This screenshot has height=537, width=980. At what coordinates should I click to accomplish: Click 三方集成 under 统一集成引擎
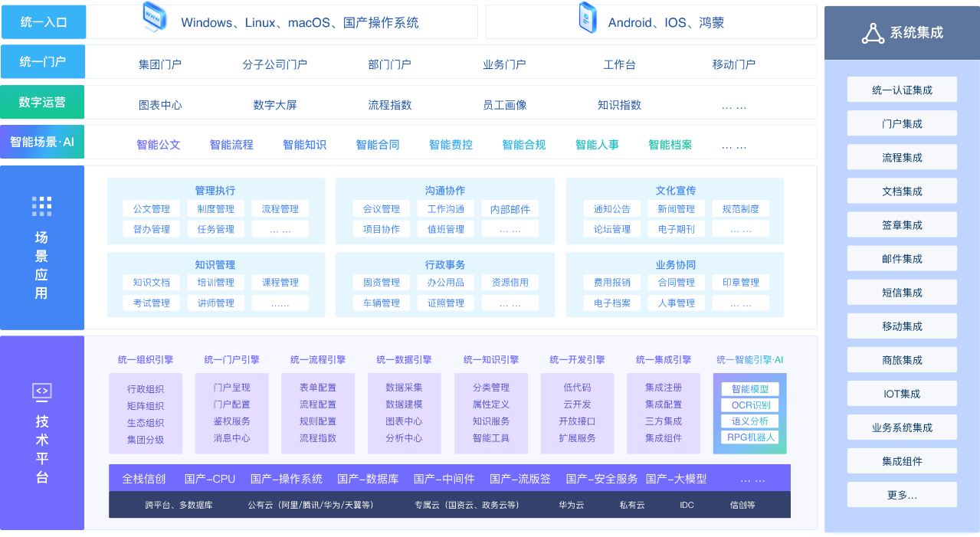664,421
